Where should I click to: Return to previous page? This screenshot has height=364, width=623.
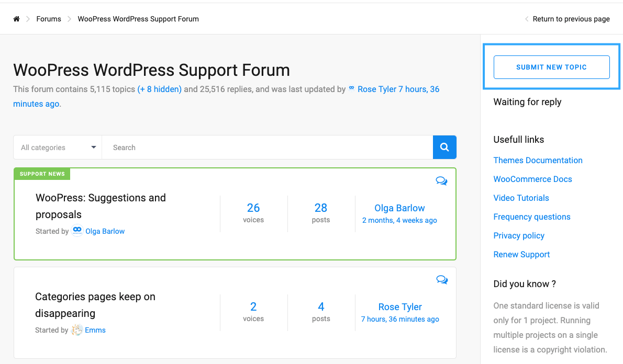[571, 19]
